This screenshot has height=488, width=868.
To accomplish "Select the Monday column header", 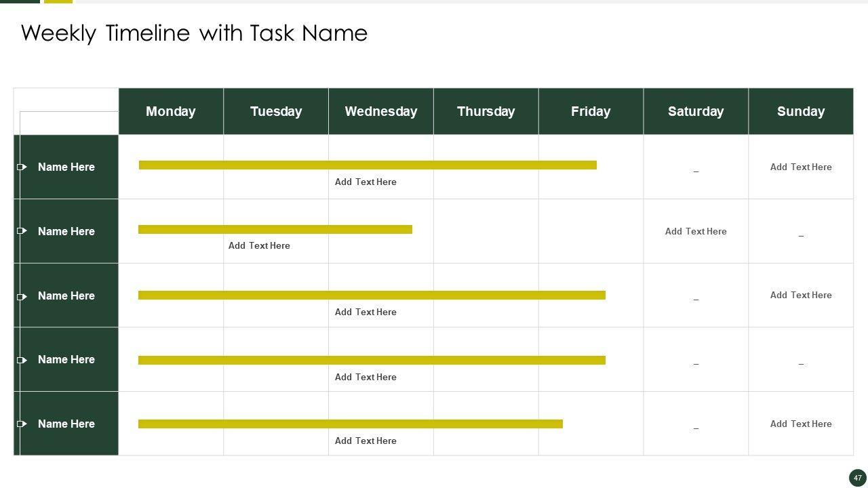I will click(171, 111).
